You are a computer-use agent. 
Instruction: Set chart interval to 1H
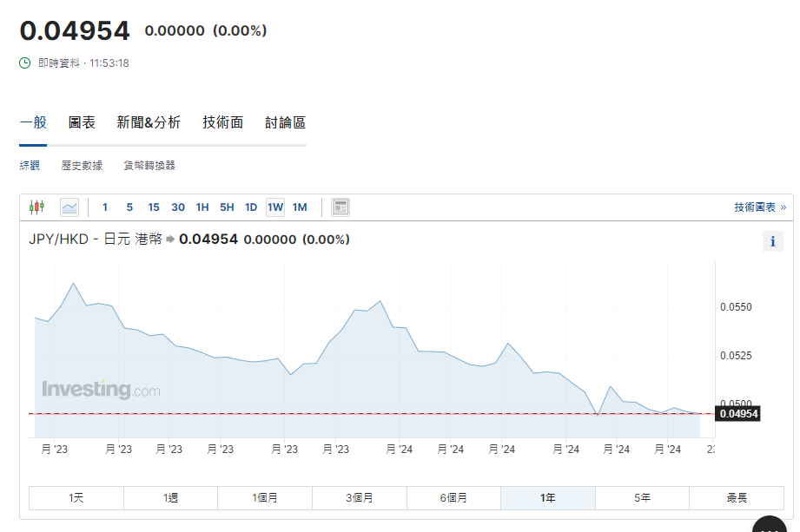202,207
